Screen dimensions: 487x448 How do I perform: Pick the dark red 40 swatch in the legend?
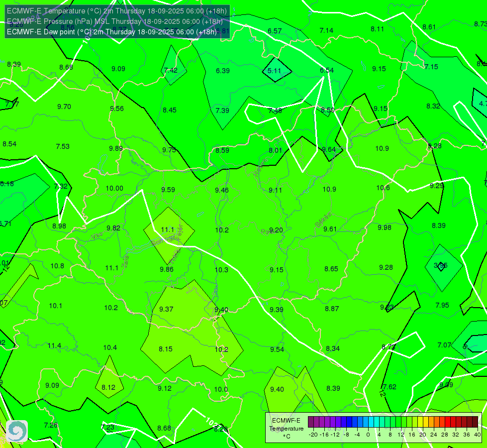[475, 422]
